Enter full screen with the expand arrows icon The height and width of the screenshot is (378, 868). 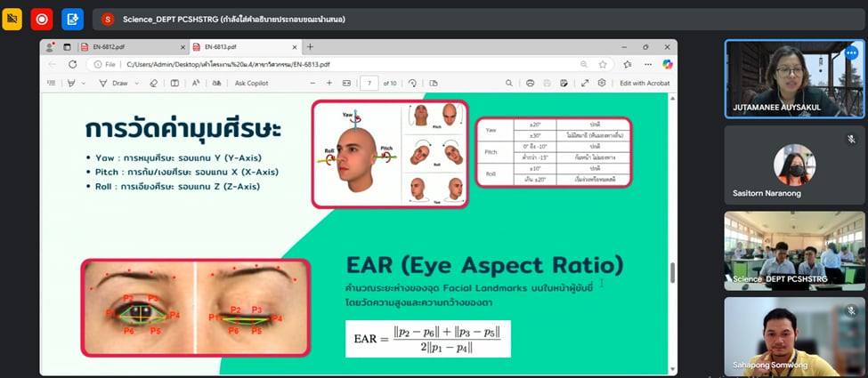point(585,83)
